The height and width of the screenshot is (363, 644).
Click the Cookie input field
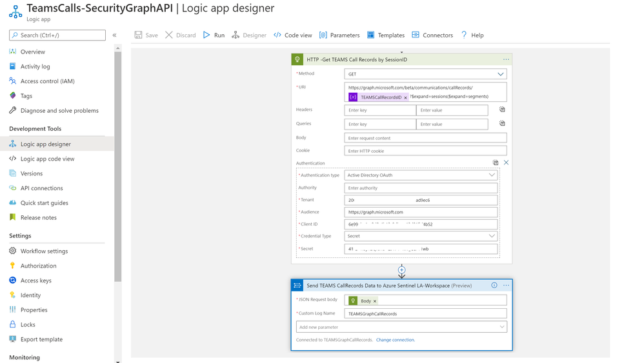[425, 151]
